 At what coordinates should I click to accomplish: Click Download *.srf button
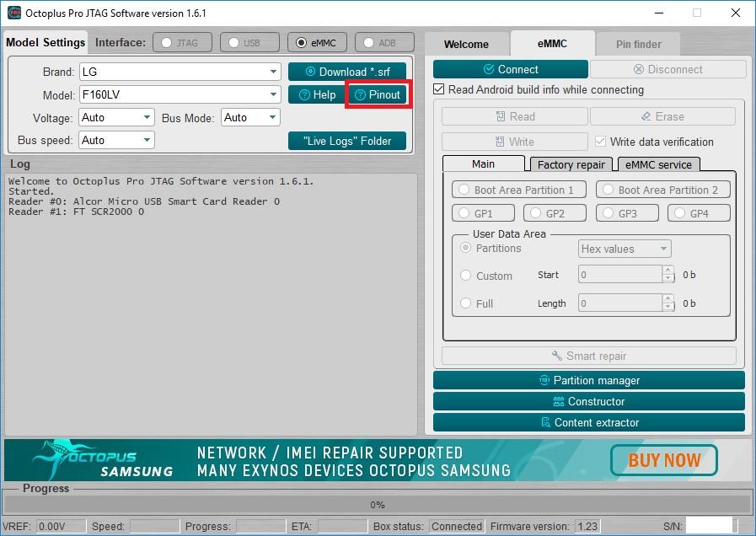tap(347, 72)
